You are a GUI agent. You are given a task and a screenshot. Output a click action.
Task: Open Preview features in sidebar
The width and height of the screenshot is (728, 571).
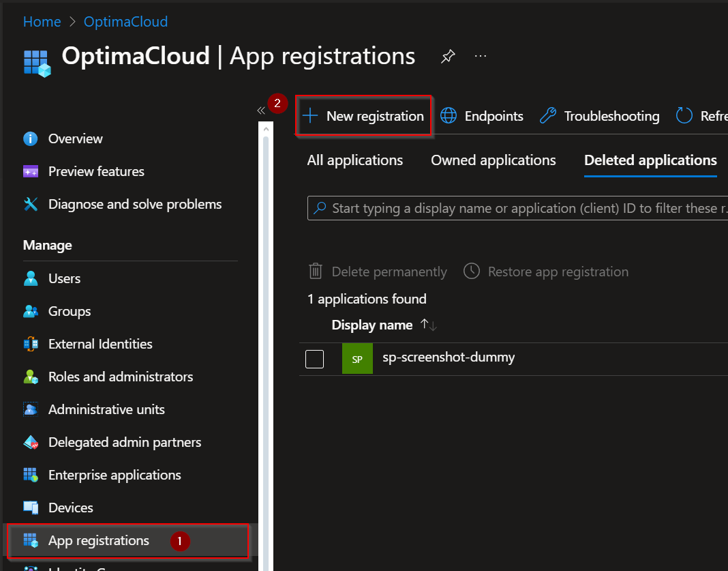click(x=96, y=171)
